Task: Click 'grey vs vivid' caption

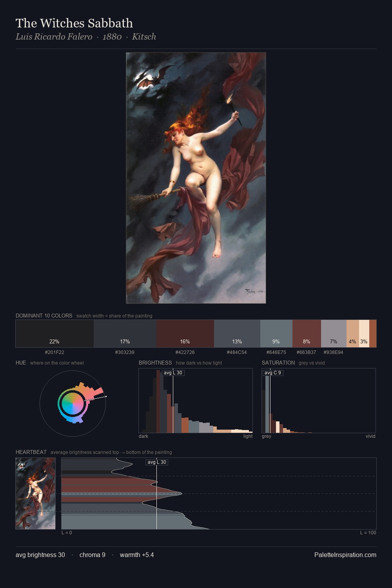Action: 312,363
